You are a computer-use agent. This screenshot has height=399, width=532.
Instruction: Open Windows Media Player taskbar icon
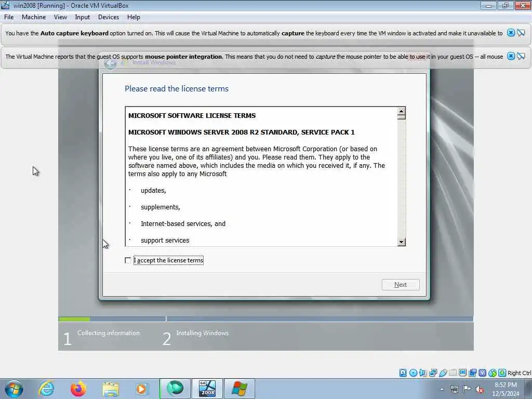coord(142,389)
